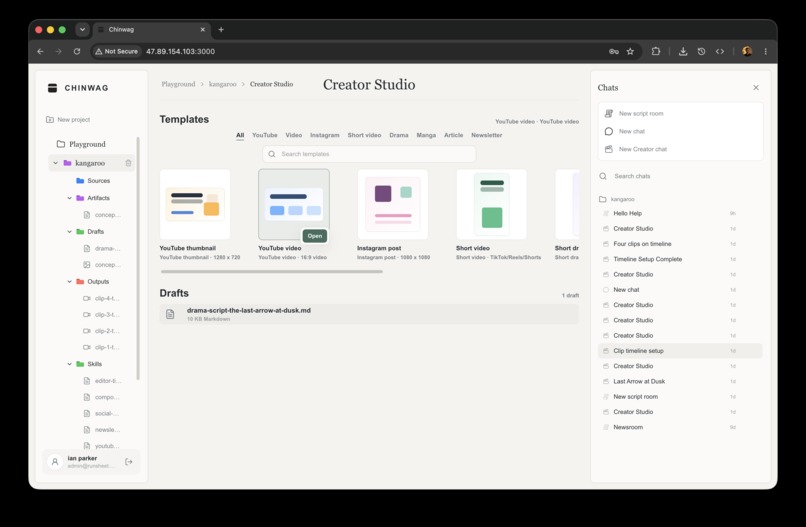Click the Open button on YouTube video
Screen dimensions: 806x527
click(x=315, y=236)
